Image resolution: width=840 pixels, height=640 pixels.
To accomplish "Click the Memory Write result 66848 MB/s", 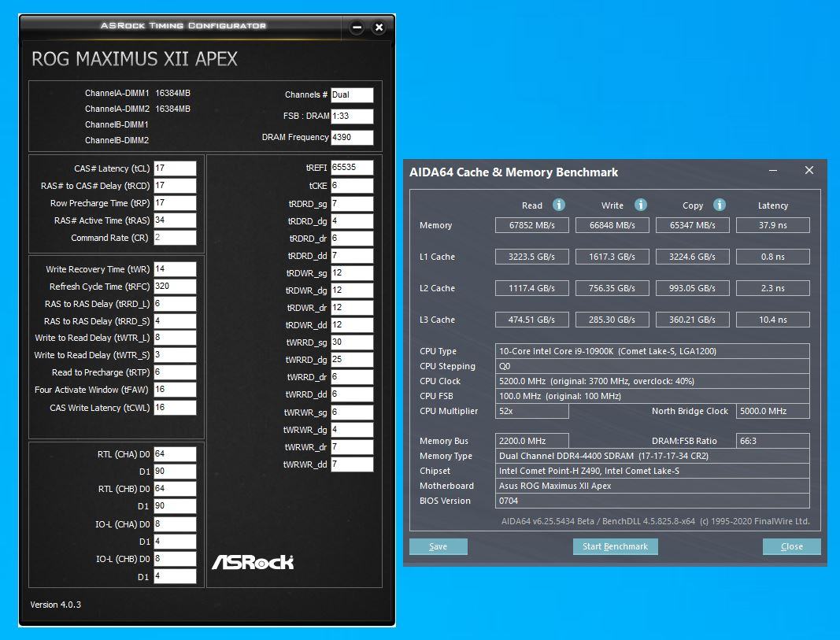I will [612, 225].
